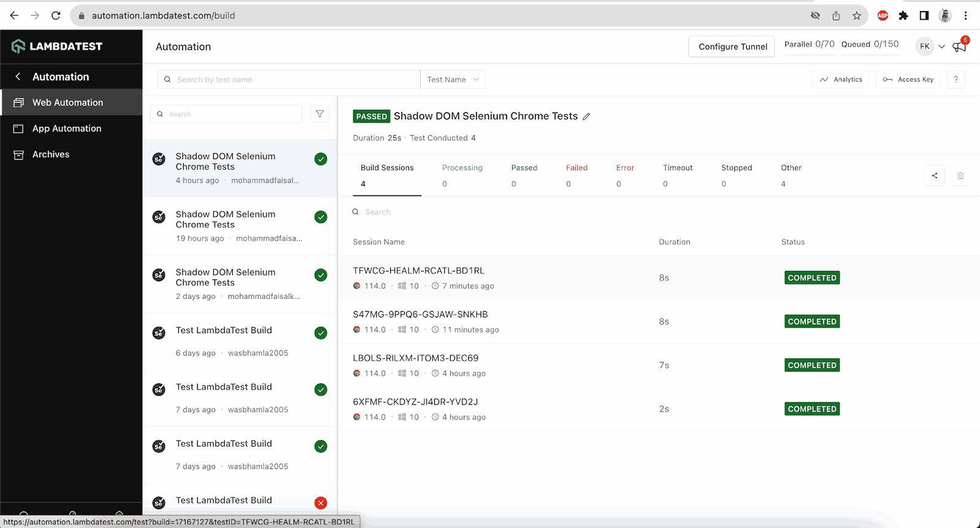Collapse Automation sidebar with back chevron
Screen dimensions: 980x528
(18, 77)
